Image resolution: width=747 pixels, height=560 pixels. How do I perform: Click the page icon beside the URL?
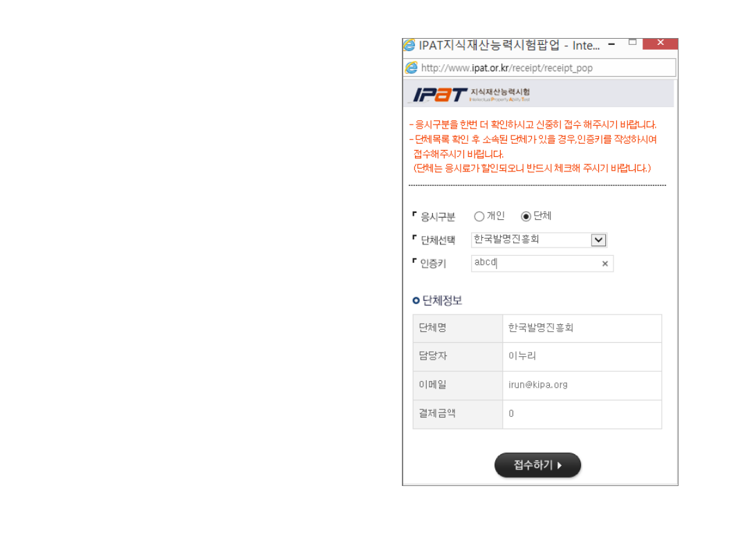point(412,68)
